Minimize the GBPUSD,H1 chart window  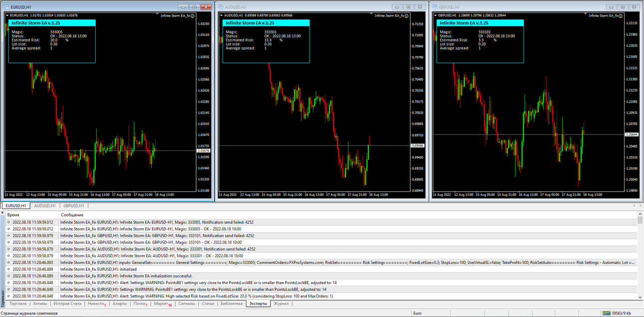point(612,7)
